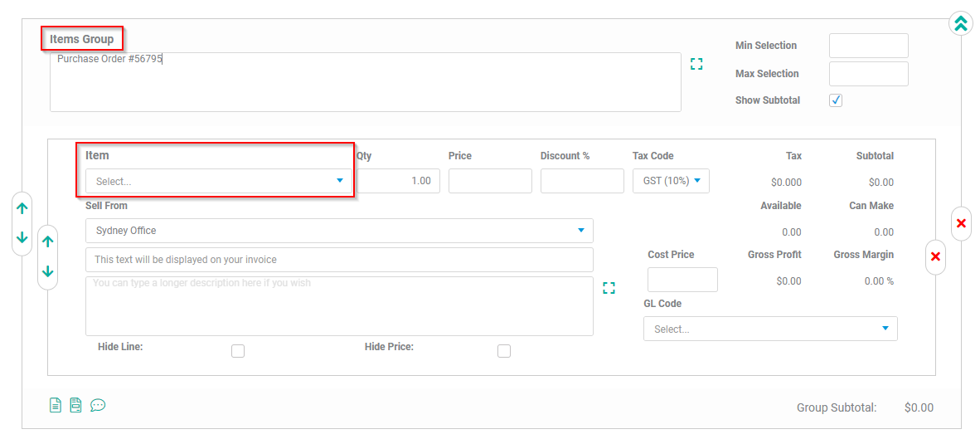980x439 pixels.
Task: Expand long description text area icon
Action: (609, 288)
